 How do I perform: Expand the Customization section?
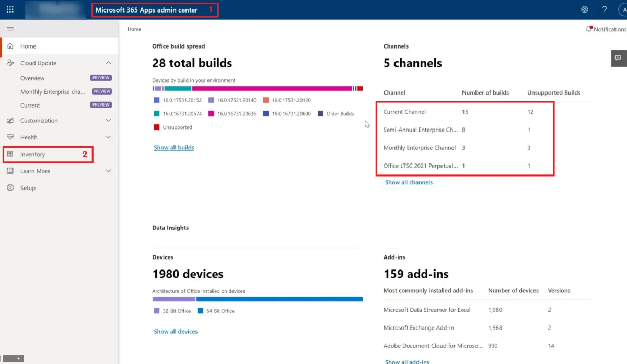point(108,121)
